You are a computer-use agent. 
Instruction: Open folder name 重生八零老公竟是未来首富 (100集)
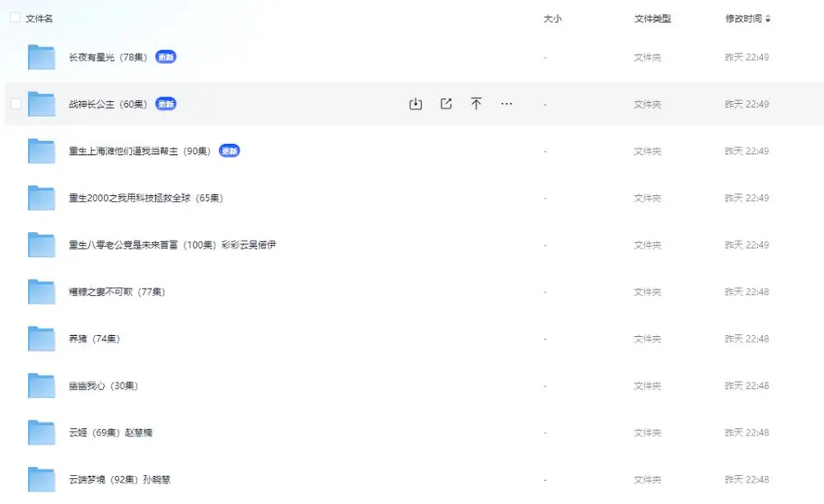click(x=172, y=245)
